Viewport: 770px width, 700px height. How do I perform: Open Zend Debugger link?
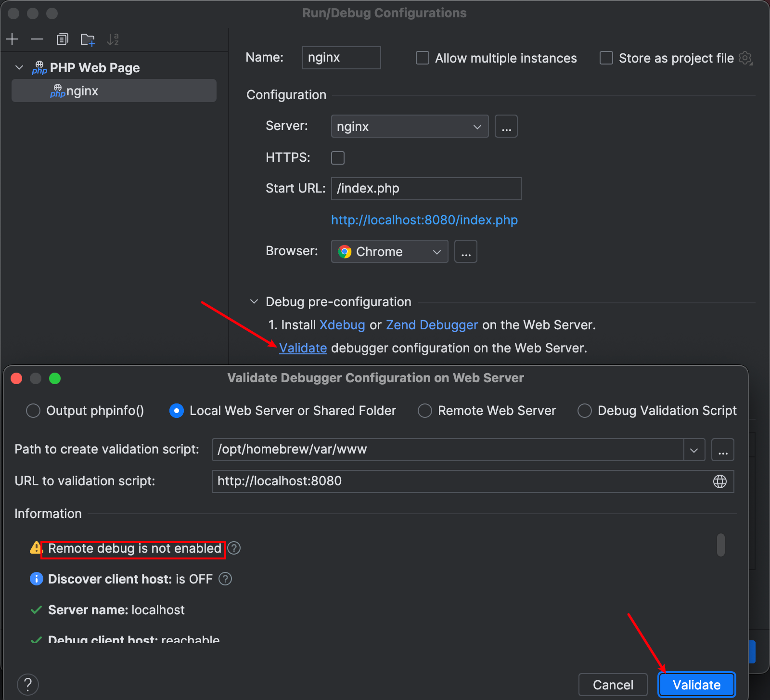pyautogui.click(x=432, y=325)
